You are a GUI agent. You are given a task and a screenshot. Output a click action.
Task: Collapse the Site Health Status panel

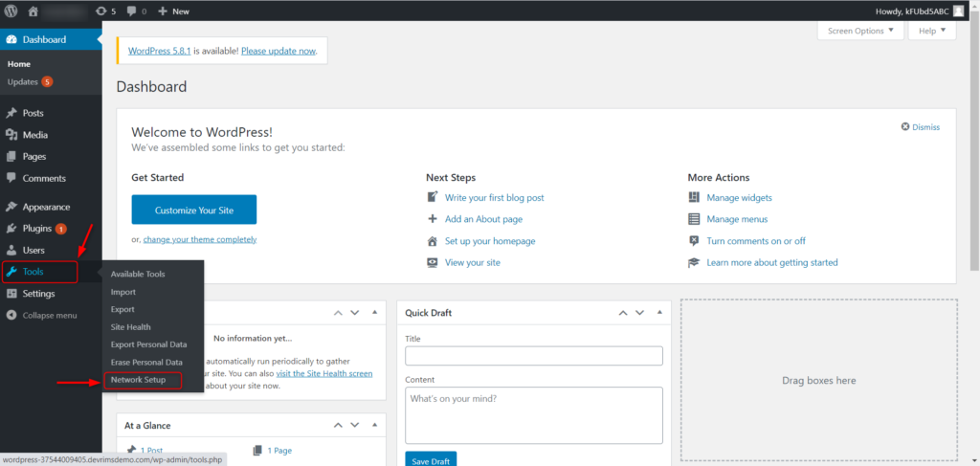pos(374,312)
